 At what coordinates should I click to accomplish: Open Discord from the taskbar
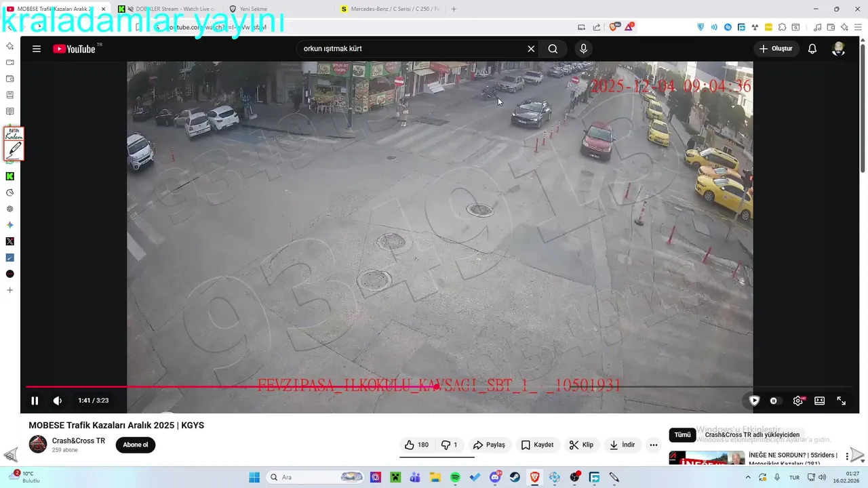[495, 477]
